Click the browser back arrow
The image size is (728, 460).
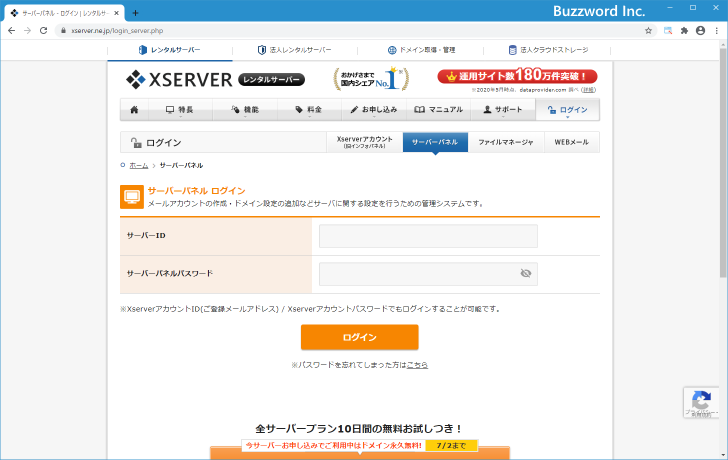[x=12, y=31]
